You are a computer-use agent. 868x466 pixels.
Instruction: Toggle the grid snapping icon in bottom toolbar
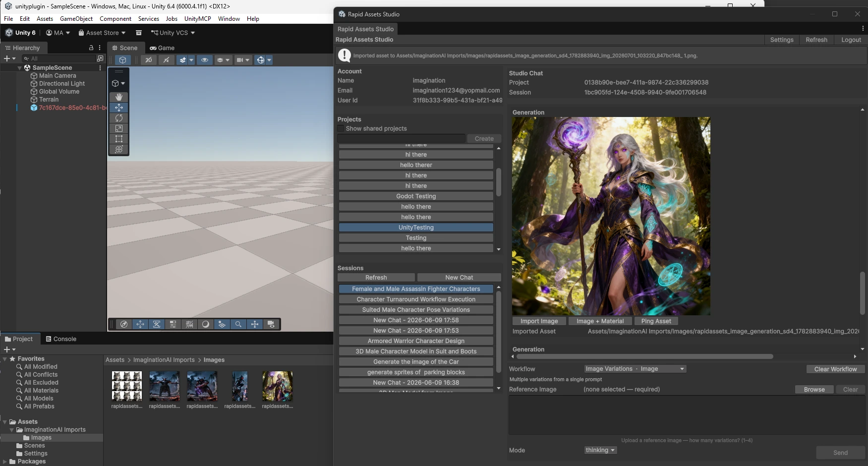189,324
